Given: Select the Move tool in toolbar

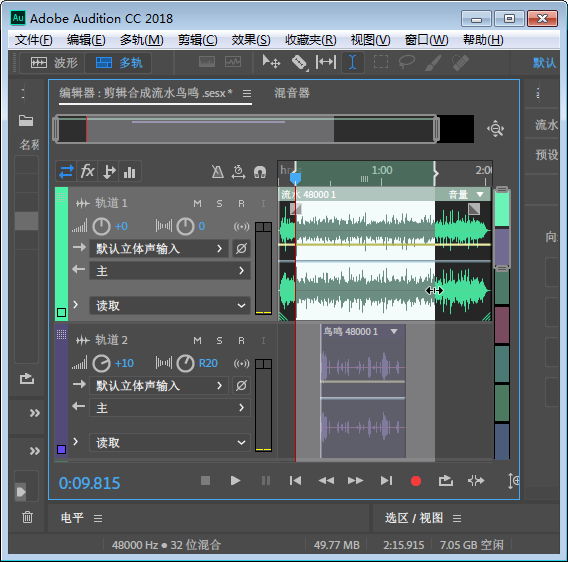Looking at the screenshot, I should (271, 62).
